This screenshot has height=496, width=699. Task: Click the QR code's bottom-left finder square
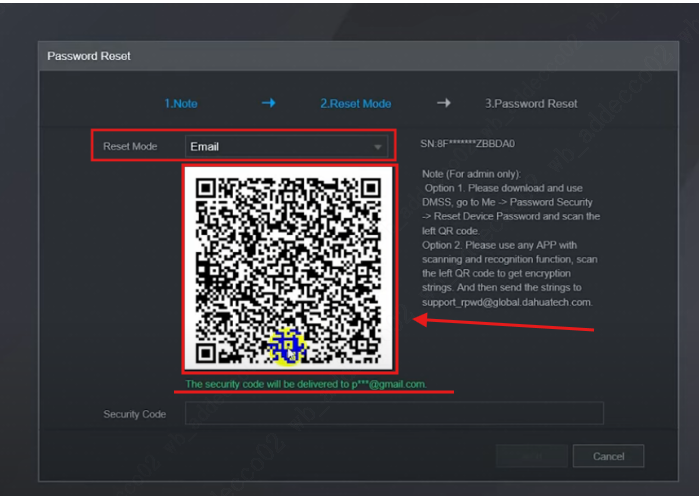[x=206, y=353]
